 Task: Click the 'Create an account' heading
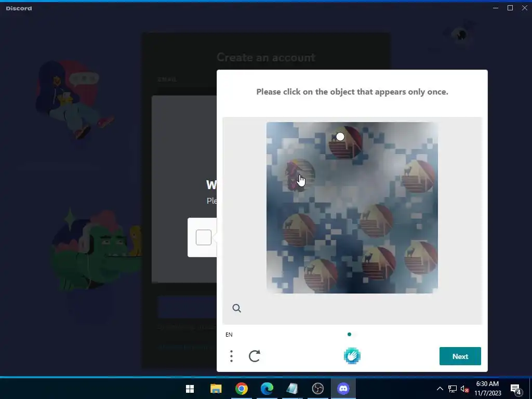click(x=266, y=57)
